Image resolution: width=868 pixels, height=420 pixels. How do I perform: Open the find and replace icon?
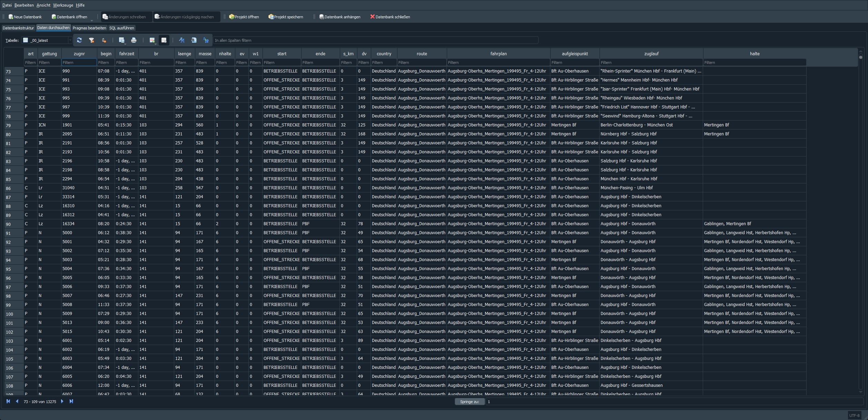[x=206, y=40]
